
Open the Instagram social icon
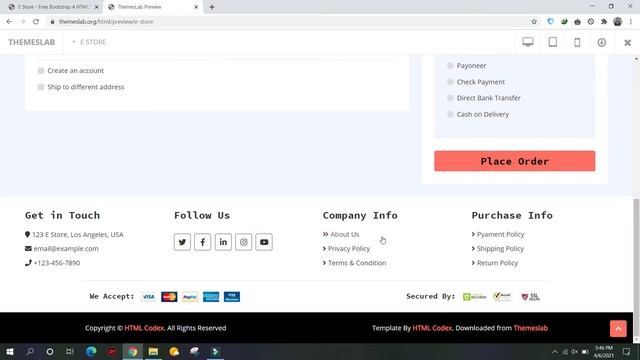[x=244, y=242]
